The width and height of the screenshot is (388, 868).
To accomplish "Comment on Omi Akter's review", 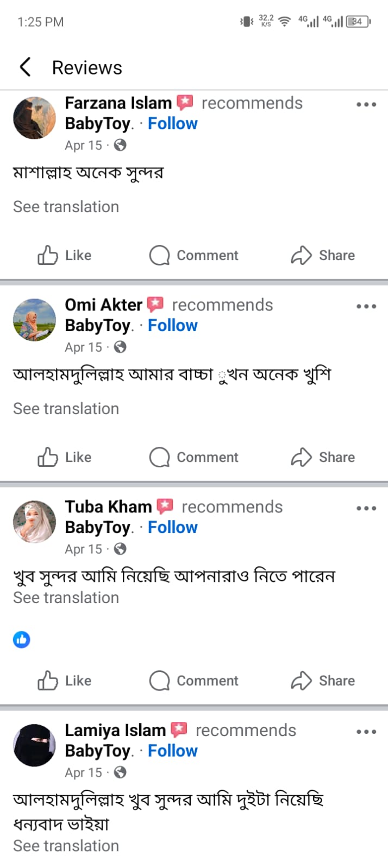I will [194, 457].
